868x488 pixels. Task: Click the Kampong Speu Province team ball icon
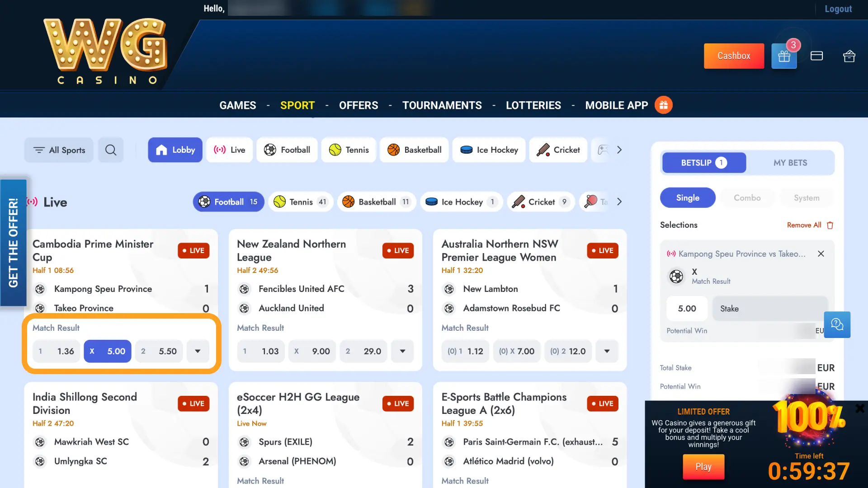click(40, 289)
